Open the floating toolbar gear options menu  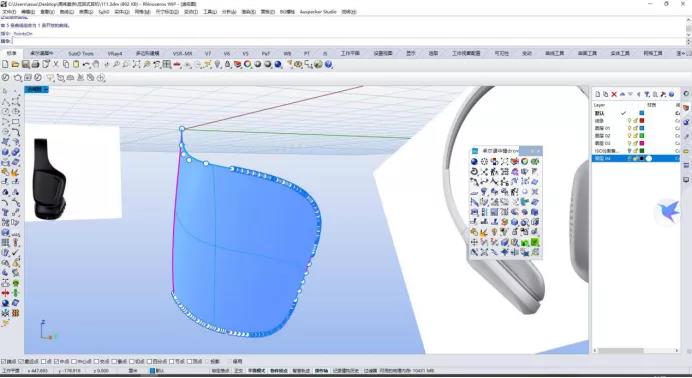click(x=532, y=151)
